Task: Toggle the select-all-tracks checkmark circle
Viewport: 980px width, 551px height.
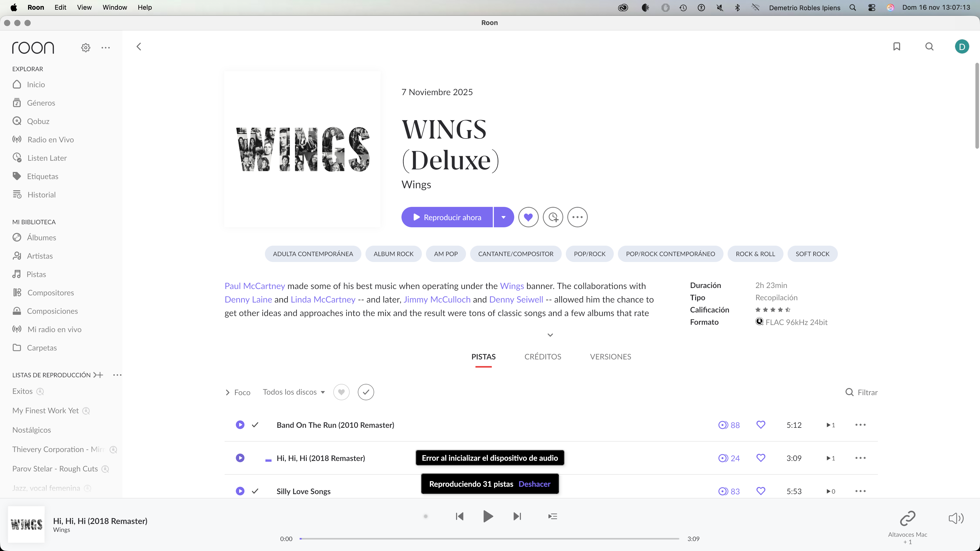Action: [x=366, y=392]
